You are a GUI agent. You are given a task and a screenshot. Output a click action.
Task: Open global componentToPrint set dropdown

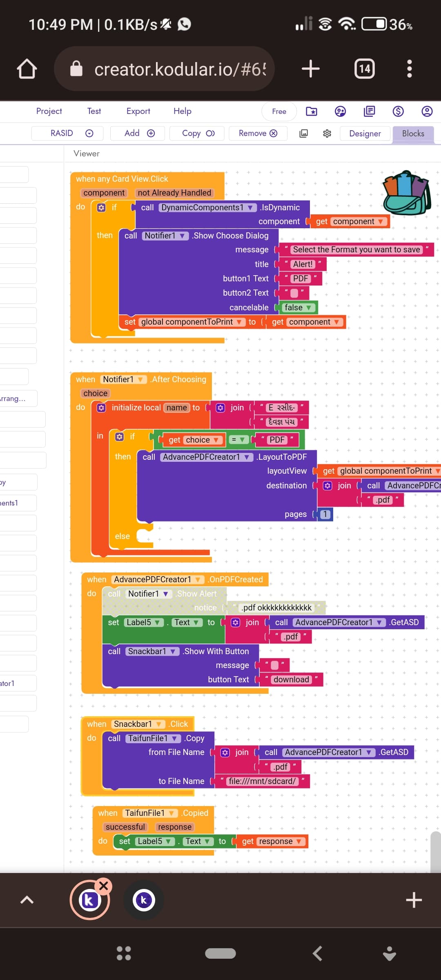tap(192, 322)
